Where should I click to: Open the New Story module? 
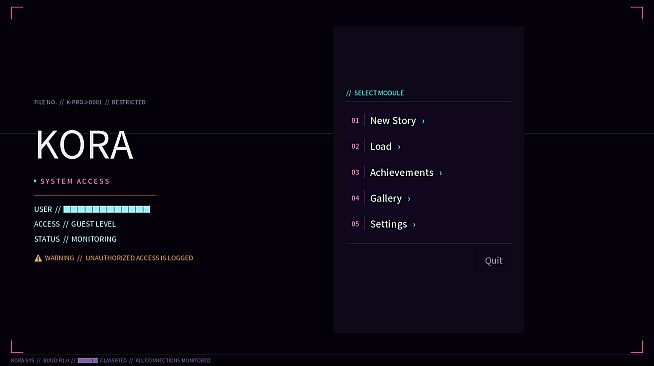click(x=428, y=120)
